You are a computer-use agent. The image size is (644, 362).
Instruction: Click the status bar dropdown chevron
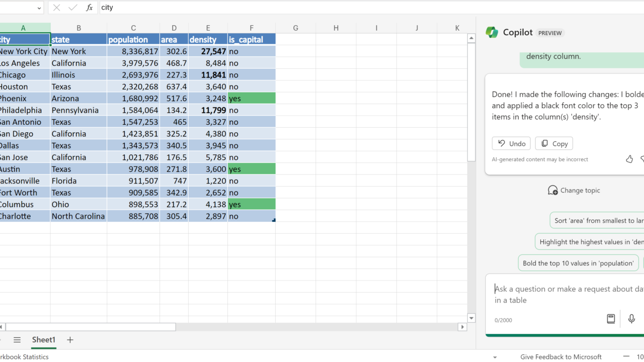pyautogui.click(x=495, y=357)
